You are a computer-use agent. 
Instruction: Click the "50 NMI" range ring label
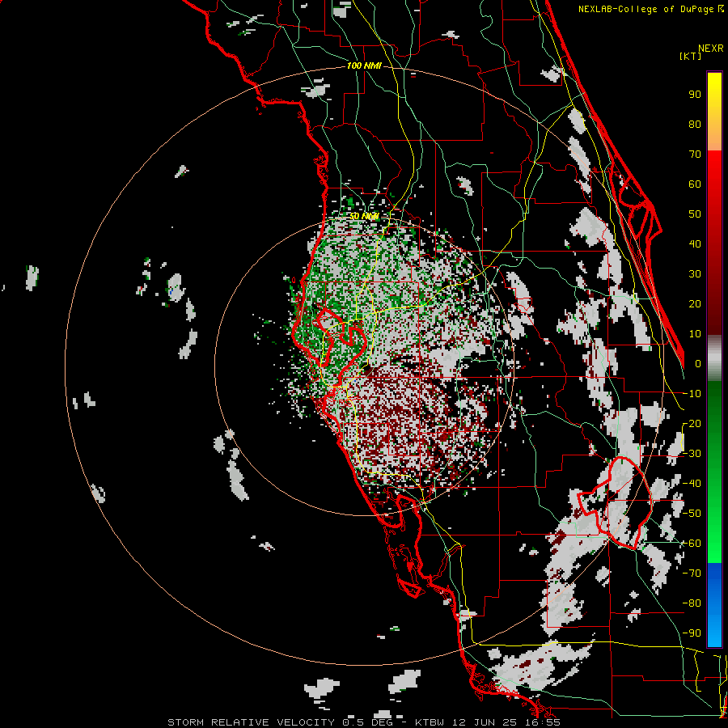pyautogui.click(x=364, y=216)
